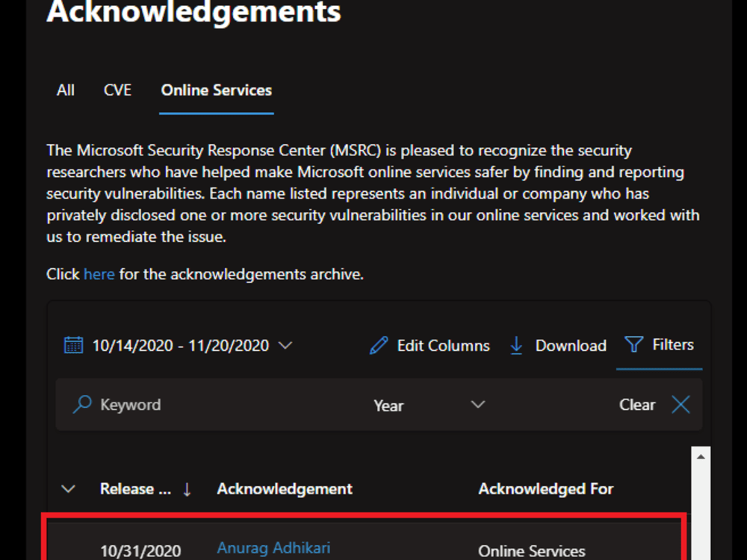Screen dimensions: 747x560
Task: Click the Download arrow icon
Action: [516, 345]
